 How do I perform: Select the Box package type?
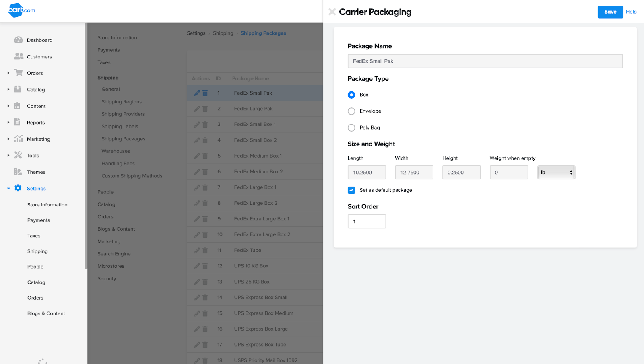point(351,95)
